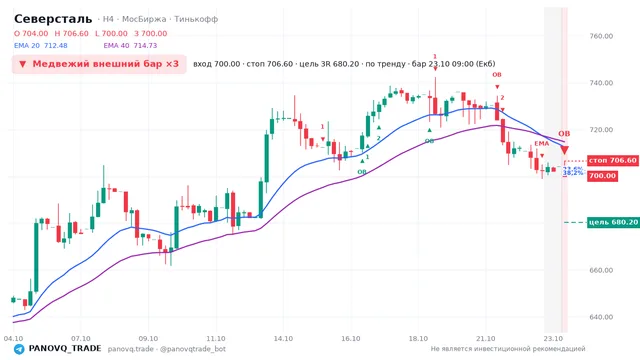Image resolution: width=640 pixels, height=360 pixels.
Task: Click the 740.00 price axis label
Action: (601, 83)
